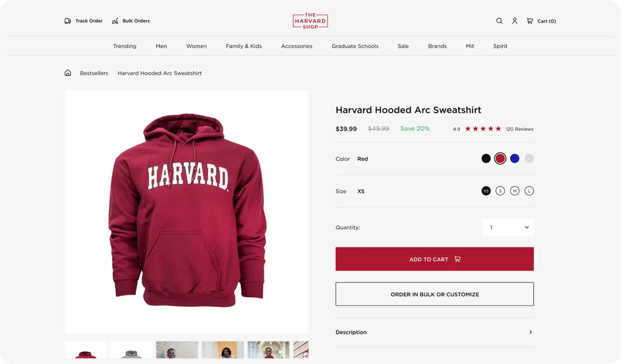Image resolution: width=621 pixels, height=364 pixels.
Task: Open the Graduate Schools menu
Action: [x=355, y=46]
